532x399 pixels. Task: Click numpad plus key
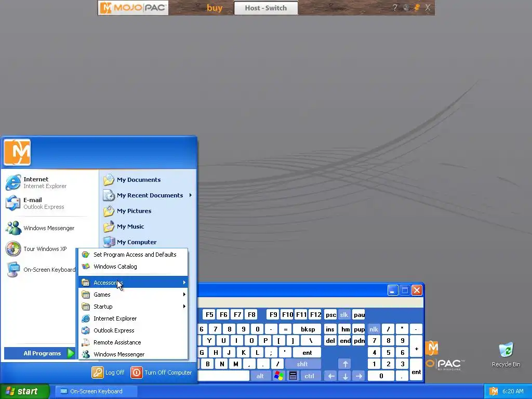[416, 347]
